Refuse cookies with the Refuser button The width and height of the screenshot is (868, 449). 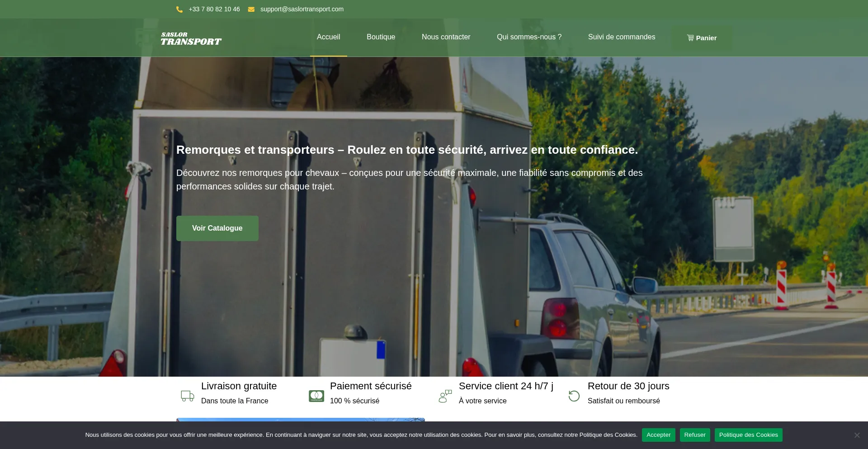[694, 435]
